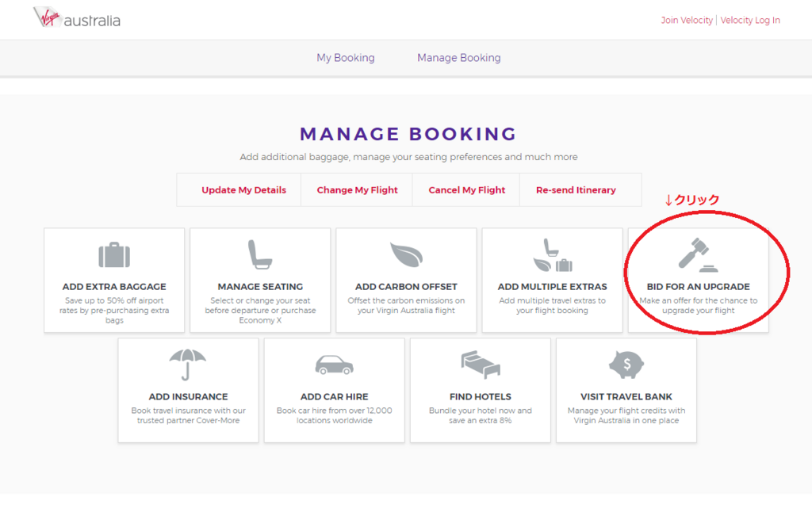812x512 pixels.
Task: Click ADD CARBON OFFSET title
Action: point(406,286)
